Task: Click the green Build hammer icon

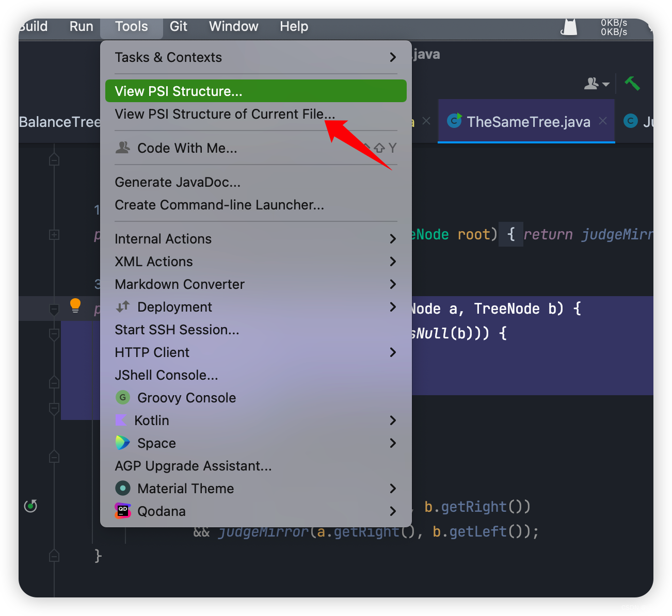Action: tap(632, 83)
